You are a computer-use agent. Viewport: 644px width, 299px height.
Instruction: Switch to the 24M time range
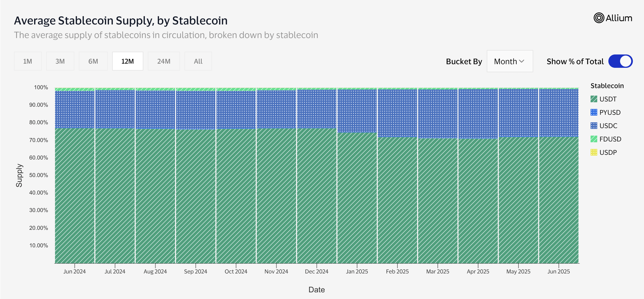(164, 61)
